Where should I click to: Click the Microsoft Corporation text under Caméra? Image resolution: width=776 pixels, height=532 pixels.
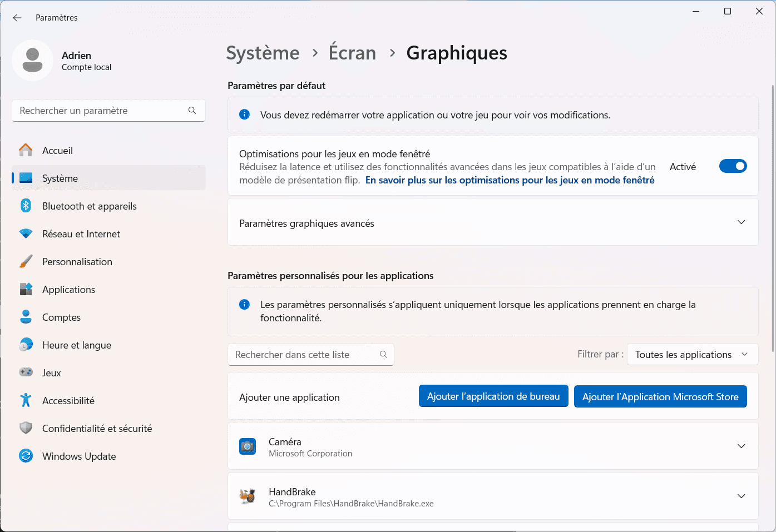pos(310,454)
